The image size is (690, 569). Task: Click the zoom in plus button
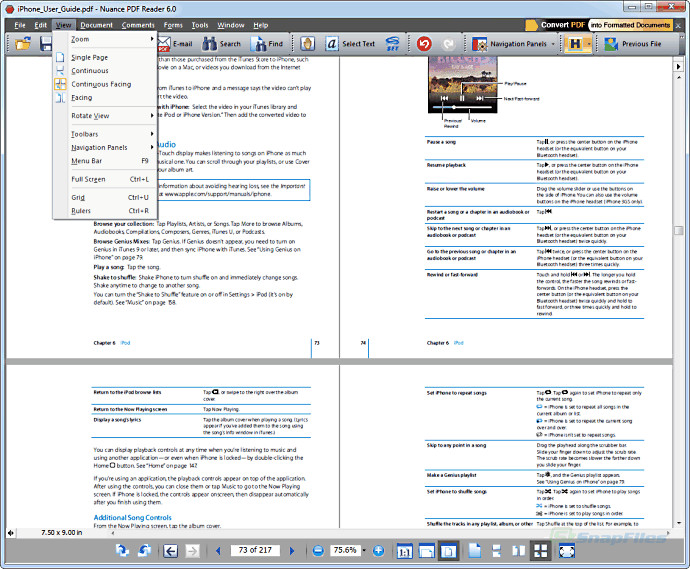[378, 551]
